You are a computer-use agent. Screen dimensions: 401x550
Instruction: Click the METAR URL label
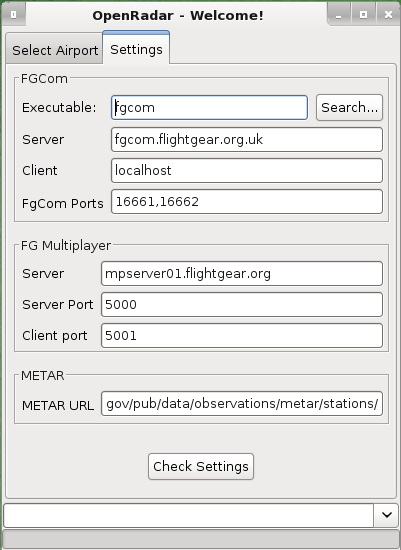[x=58, y=405]
